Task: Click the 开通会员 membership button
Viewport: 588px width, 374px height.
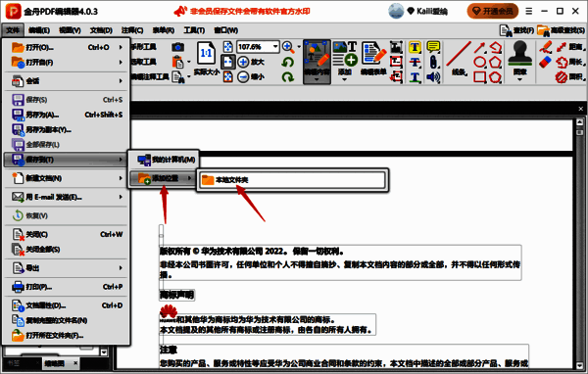Action: (x=493, y=11)
